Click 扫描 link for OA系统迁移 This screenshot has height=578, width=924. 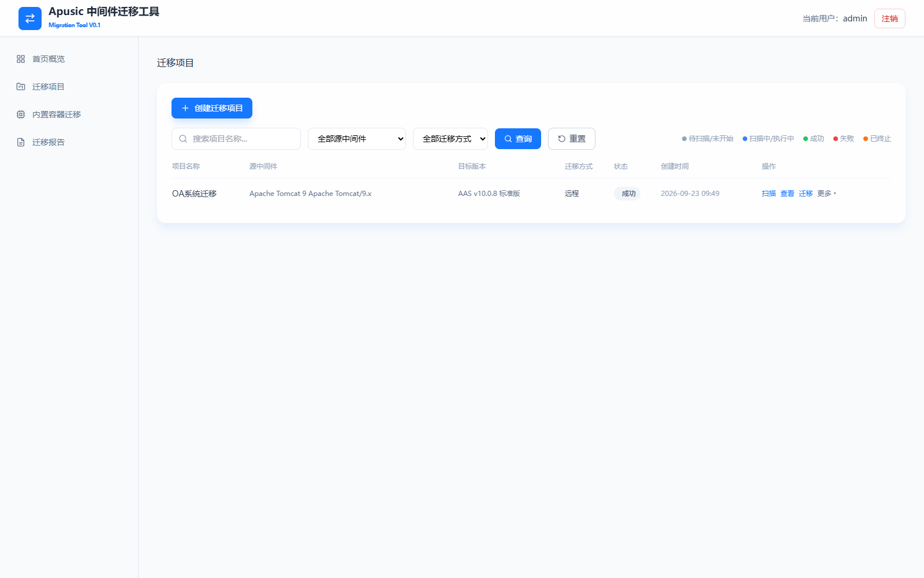click(769, 194)
